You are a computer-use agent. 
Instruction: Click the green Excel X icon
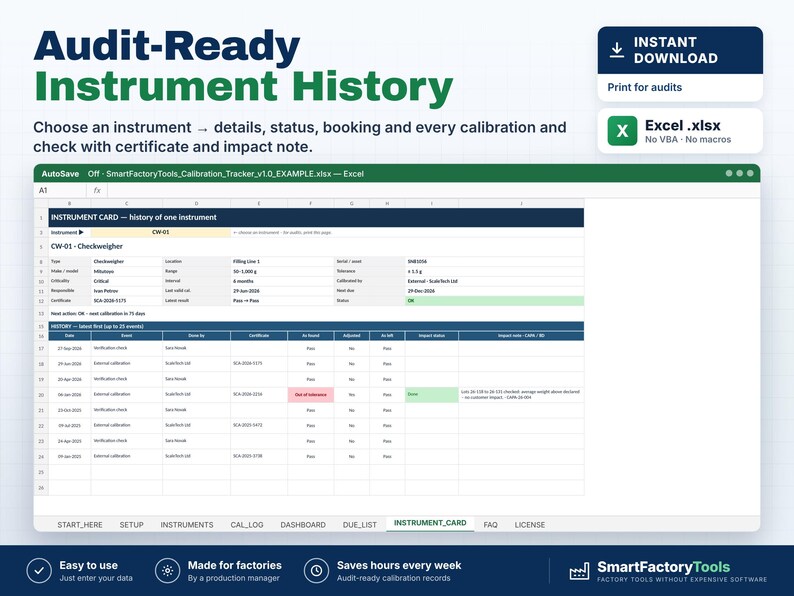[622, 131]
